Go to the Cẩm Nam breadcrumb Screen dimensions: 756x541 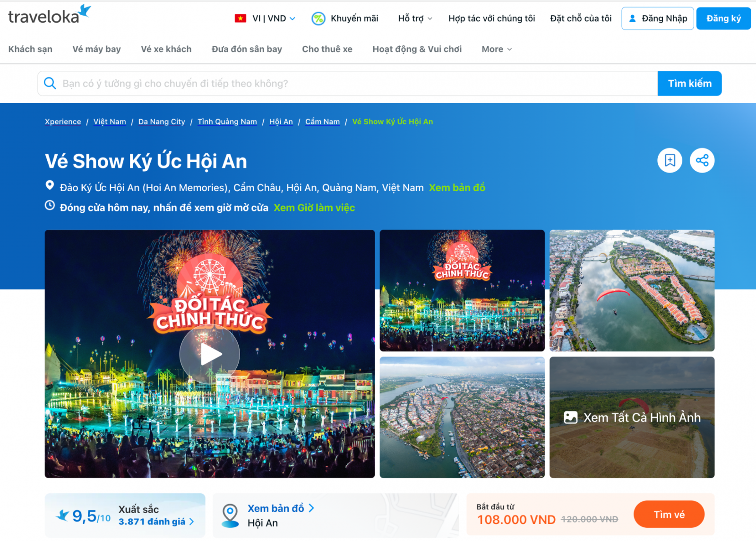point(322,122)
